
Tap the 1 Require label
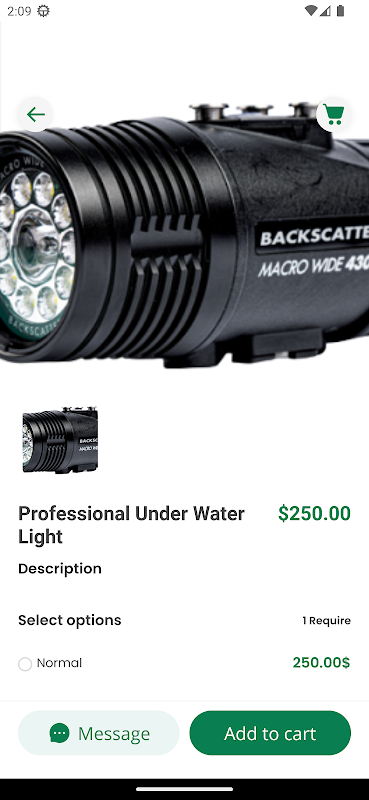(x=327, y=620)
